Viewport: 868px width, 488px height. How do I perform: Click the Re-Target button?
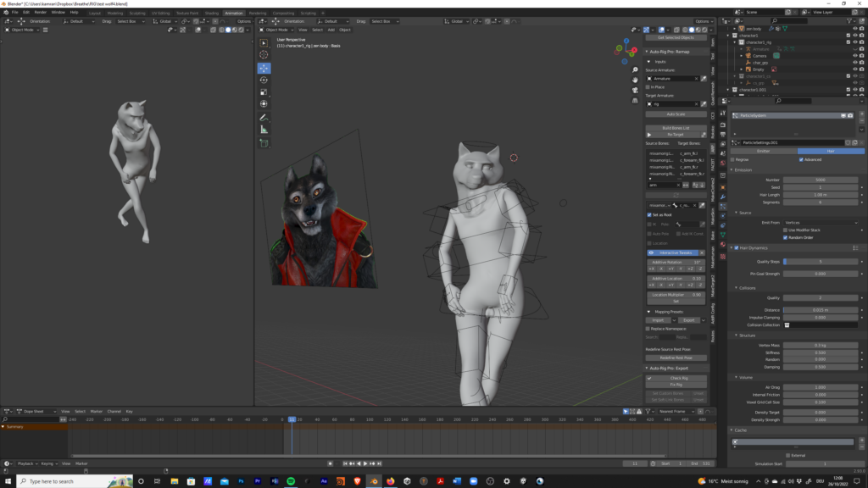(x=676, y=135)
